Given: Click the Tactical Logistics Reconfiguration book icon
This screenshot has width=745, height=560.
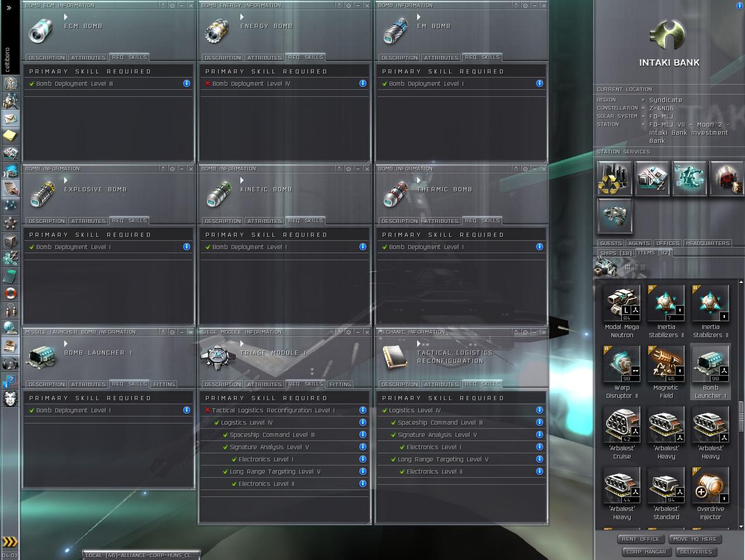Looking at the screenshot, I should point(395,356).
